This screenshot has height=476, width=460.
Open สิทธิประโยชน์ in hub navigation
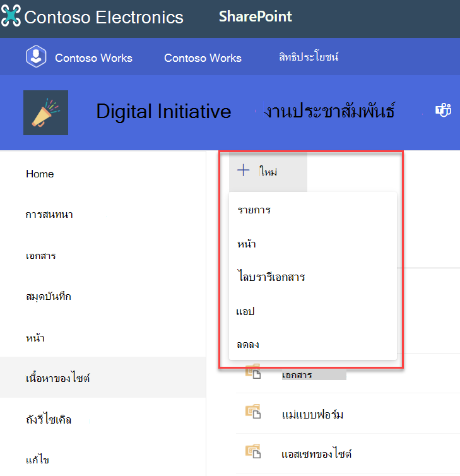pyautogui.click(x=309, y=56)
